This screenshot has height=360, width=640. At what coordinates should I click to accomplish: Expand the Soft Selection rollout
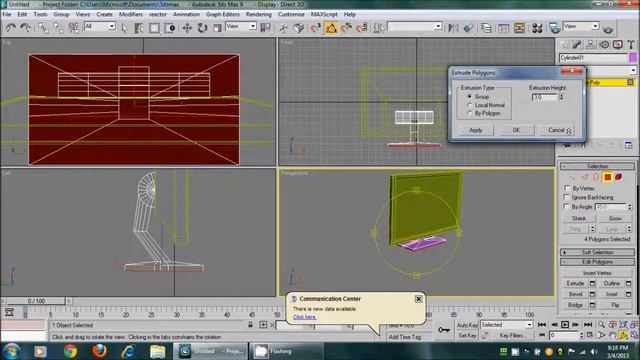tap(597, 252)
